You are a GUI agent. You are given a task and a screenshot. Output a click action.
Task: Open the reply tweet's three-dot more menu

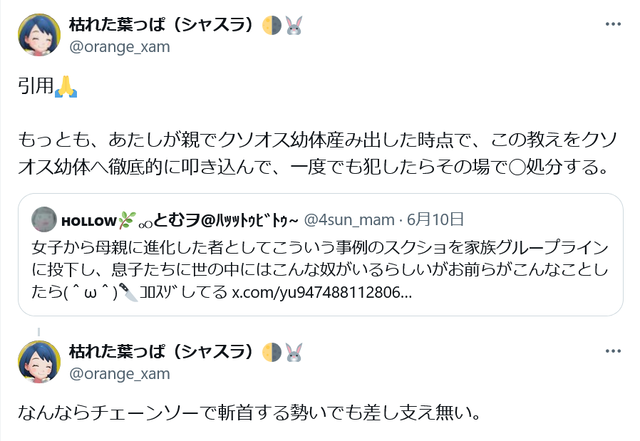point(613,351)
